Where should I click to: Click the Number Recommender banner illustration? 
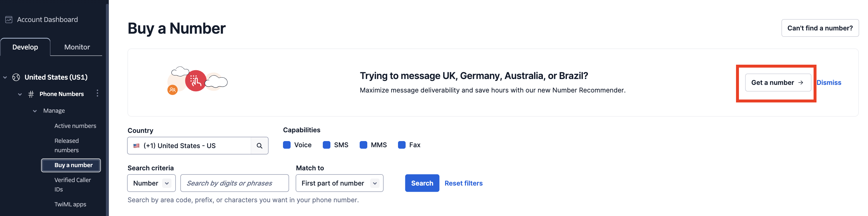click(197, 81)
